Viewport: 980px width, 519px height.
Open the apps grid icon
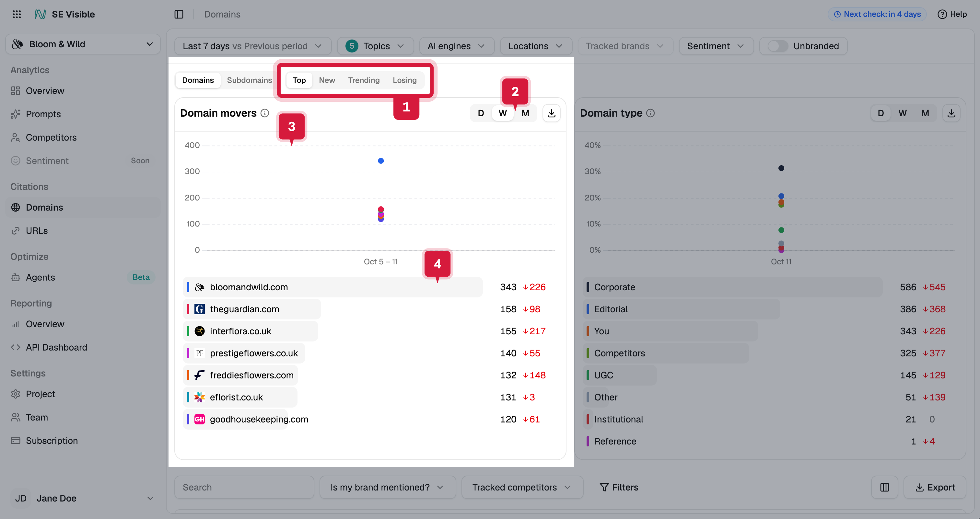17,15
